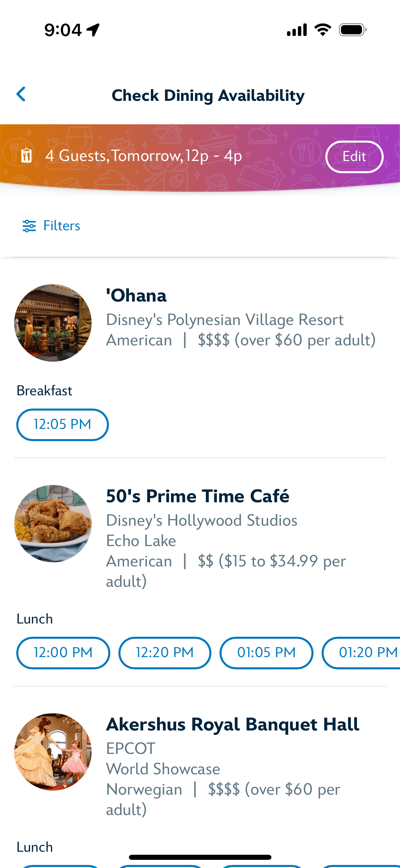The image size is (400, 868).
Task: Choose the 12:00 PM lunch time
Action: [63, 653]
